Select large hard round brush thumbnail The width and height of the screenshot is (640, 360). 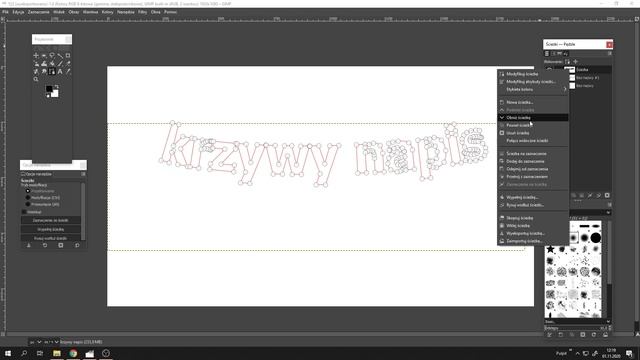(x=596, y=238)
